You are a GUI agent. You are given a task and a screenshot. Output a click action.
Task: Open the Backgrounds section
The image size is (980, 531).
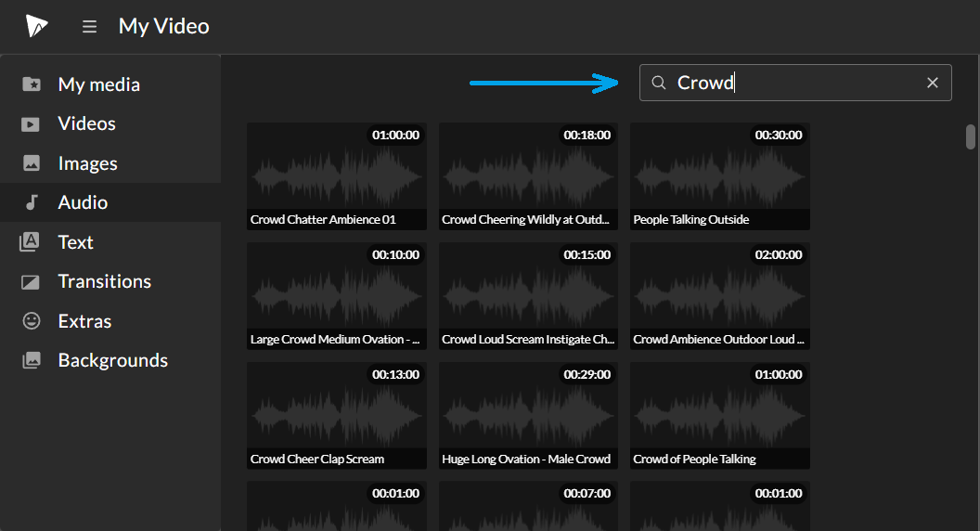pyautogui.click(x=110, y=360)
